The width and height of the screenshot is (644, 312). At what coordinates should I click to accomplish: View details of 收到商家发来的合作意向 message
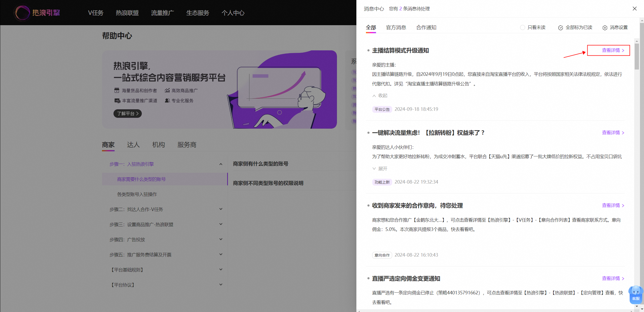click(x=613, y=205)
